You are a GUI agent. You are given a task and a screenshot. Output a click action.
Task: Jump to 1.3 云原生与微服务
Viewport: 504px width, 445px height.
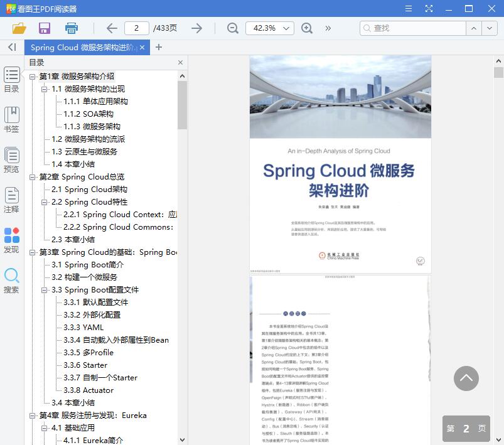coord(84,151)
